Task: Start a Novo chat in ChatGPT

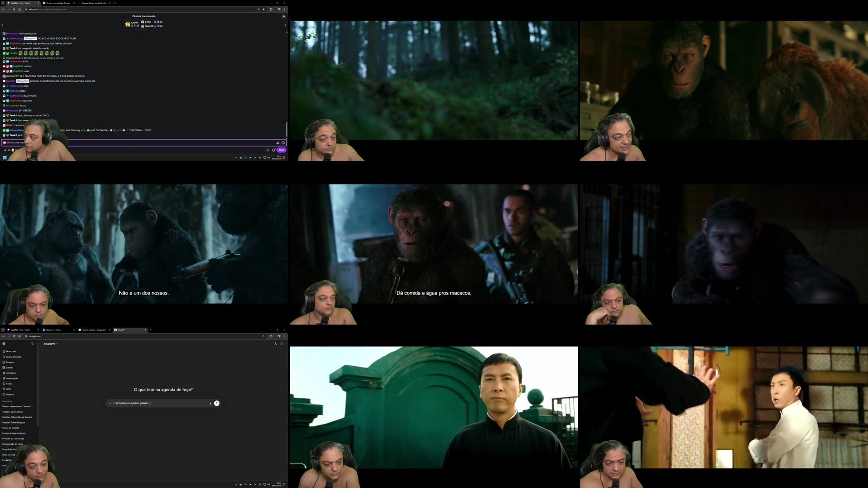Action: (10, 351)
